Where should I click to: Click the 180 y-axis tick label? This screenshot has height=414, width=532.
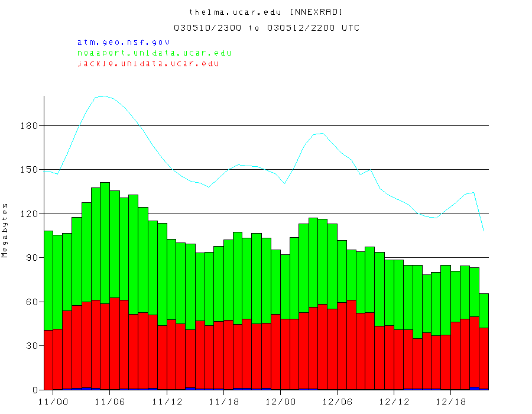click(30, 126)
